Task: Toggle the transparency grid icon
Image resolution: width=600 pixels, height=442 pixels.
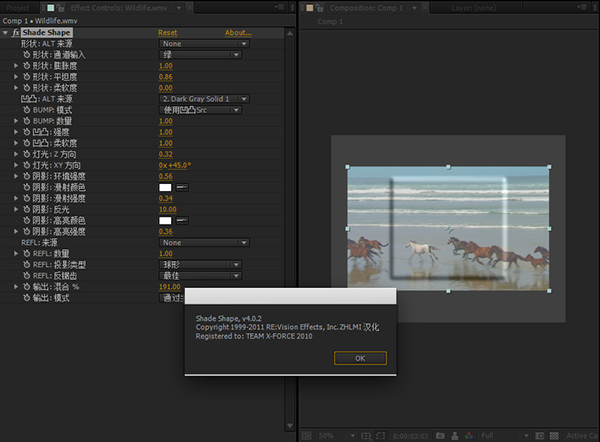Action: (x=554, y=436)
